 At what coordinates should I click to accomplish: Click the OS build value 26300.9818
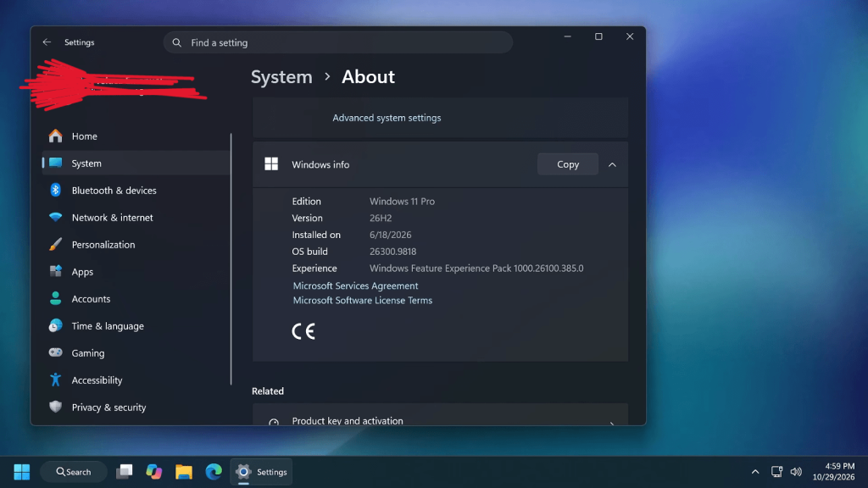coord(392,251)
